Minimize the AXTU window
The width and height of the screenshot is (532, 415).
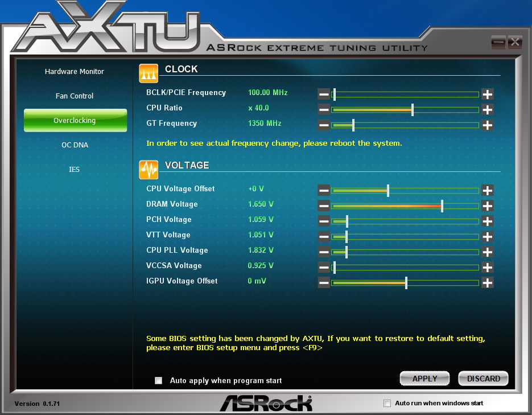coord(498,43)
